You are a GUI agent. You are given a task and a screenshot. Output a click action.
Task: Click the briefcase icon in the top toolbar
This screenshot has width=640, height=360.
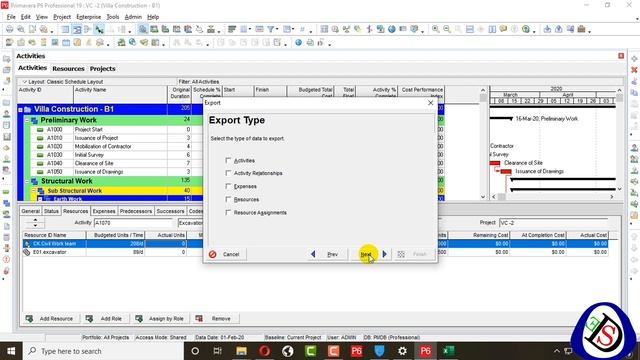(x=581, y=29)
